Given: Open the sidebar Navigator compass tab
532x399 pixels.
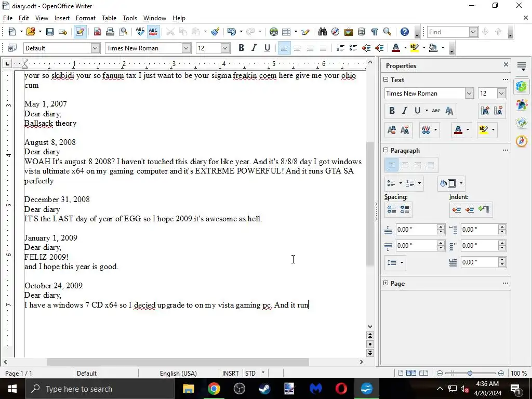Looking at the screenshot, I should [x=522, y=141].
